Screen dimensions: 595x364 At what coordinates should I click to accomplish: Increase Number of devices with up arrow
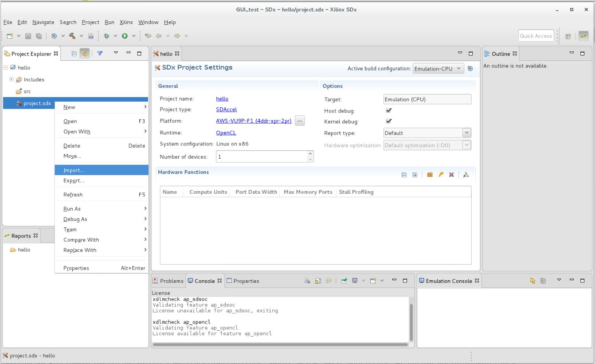[x=310, y=153]
